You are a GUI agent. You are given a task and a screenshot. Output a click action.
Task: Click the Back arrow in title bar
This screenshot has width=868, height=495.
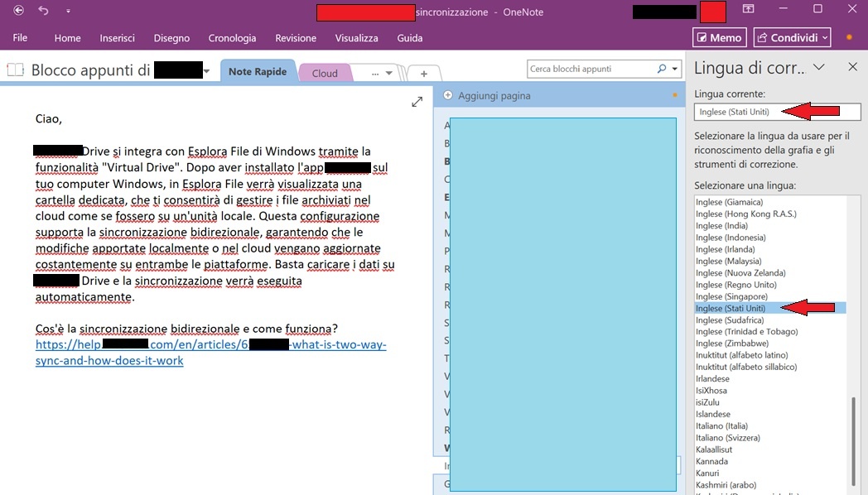(18, 10)
